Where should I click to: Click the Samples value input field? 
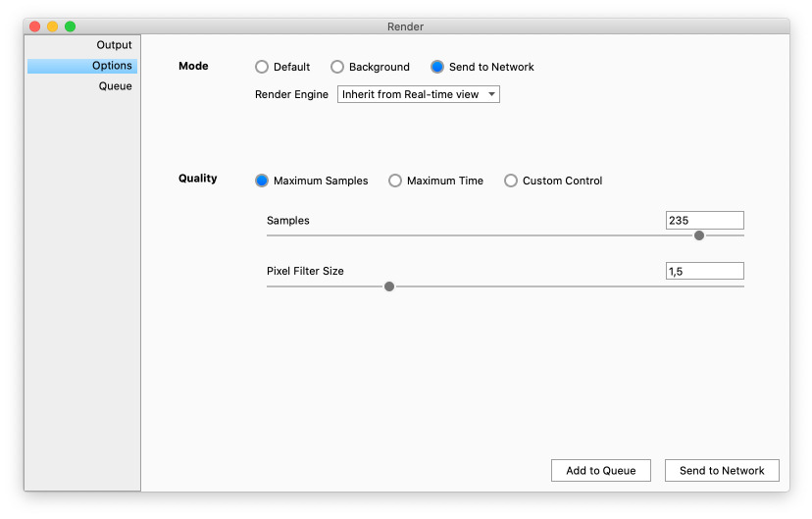[x=704, y=221]
